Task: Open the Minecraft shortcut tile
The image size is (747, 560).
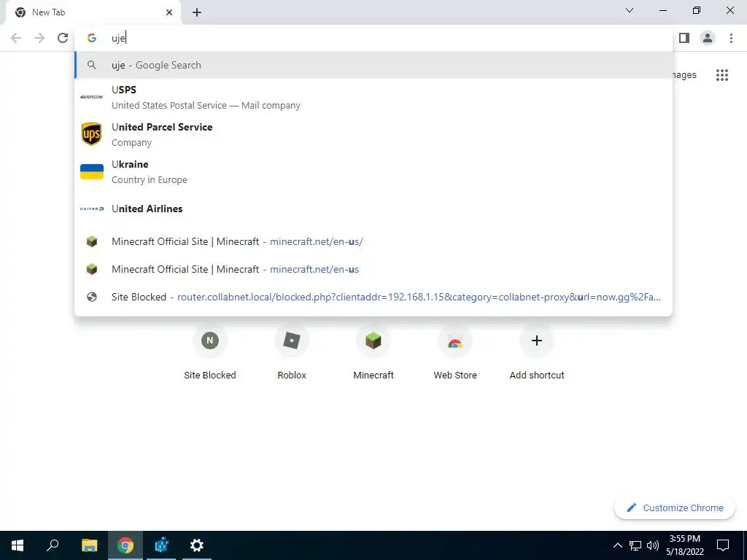Action: (x=373, y=352)
